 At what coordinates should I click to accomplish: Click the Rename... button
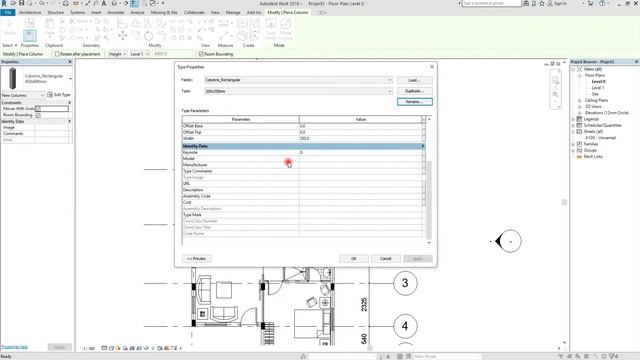[x=414, y=102]
